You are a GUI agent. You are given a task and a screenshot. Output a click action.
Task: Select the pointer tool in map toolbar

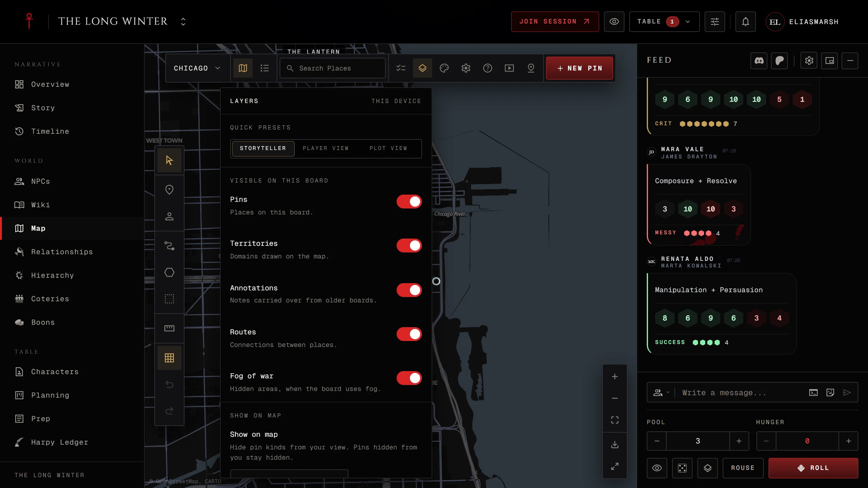coord(169,160)
